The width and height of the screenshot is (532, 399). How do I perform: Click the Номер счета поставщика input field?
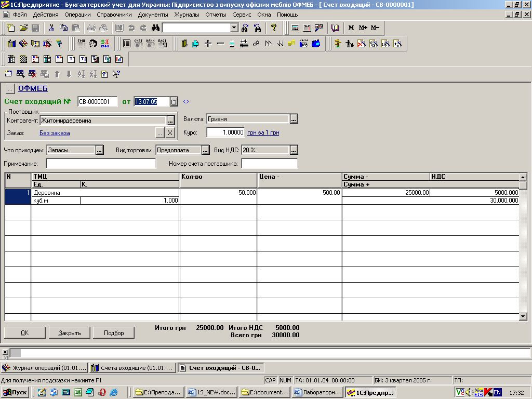coord(270,164)
